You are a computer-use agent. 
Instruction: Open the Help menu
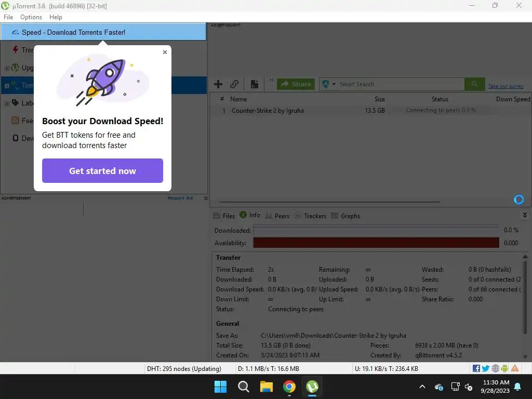[x=56, y=17]
